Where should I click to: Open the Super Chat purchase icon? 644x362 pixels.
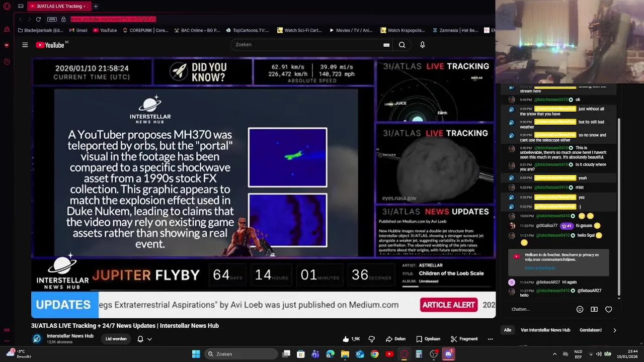coord(594,309)
